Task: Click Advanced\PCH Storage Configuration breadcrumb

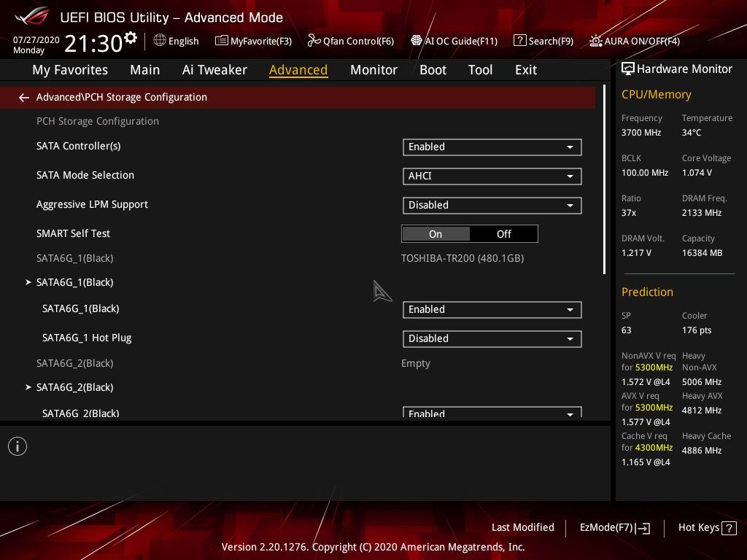Action: click(x=122, y=97)
